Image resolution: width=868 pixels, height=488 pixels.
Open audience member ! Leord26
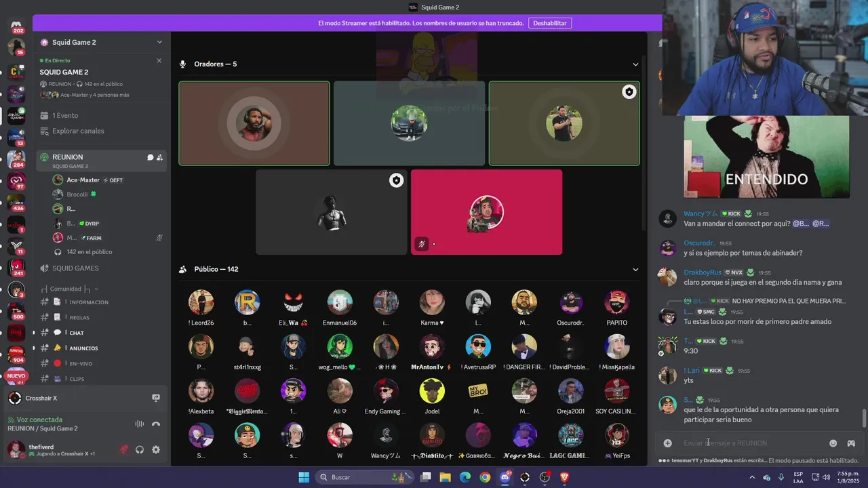[201, 308]
